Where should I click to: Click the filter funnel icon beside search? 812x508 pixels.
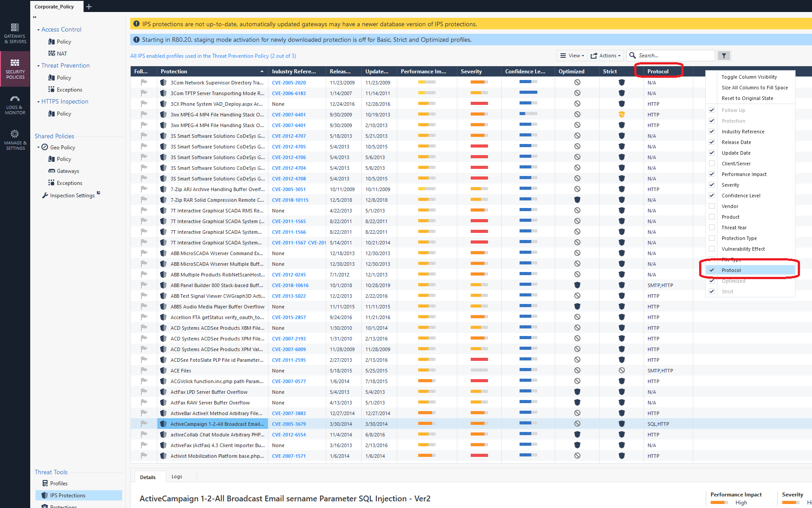[x=724, y=56]
